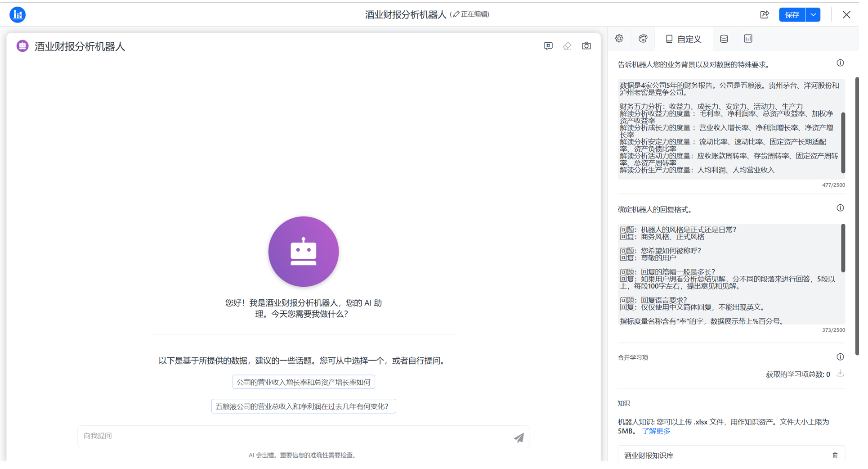Open the chart analysis panel icon
The width and height of the screenshot is (868, 469).
(747, 39)
